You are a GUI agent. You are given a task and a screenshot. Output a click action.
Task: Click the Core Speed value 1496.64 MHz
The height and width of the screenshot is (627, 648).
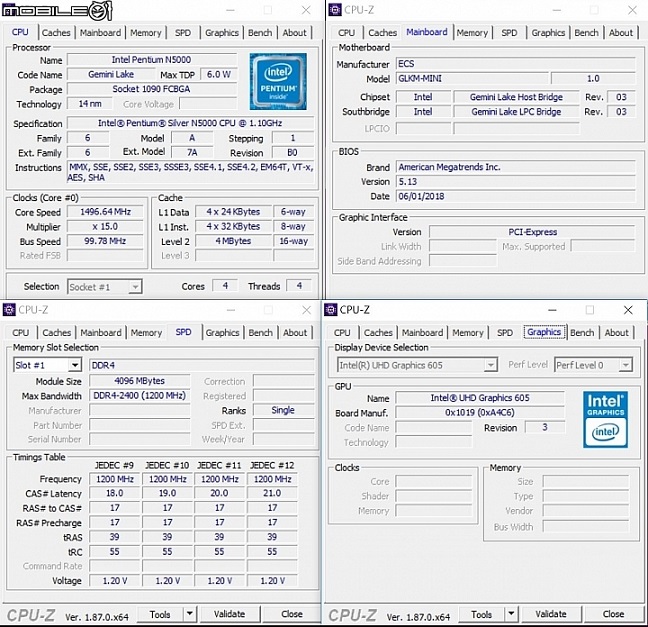click(105, 212)
